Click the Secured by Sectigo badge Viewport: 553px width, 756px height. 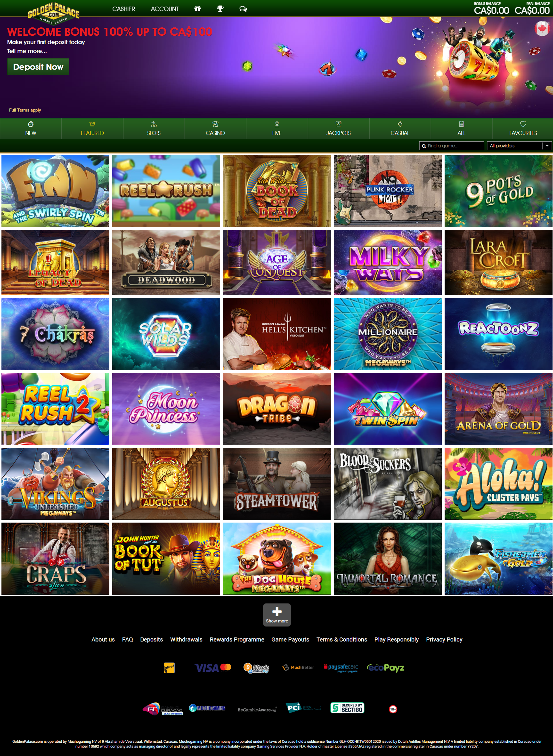347,708
